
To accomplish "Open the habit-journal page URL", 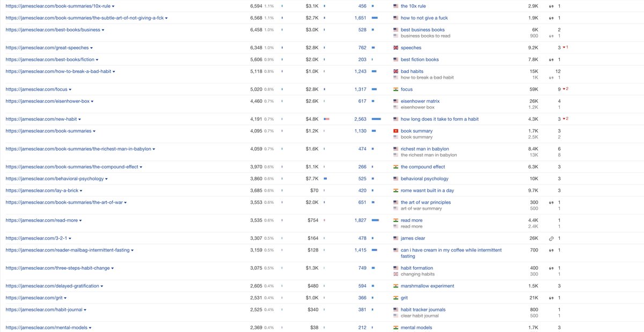I will (x=43, y=310).
